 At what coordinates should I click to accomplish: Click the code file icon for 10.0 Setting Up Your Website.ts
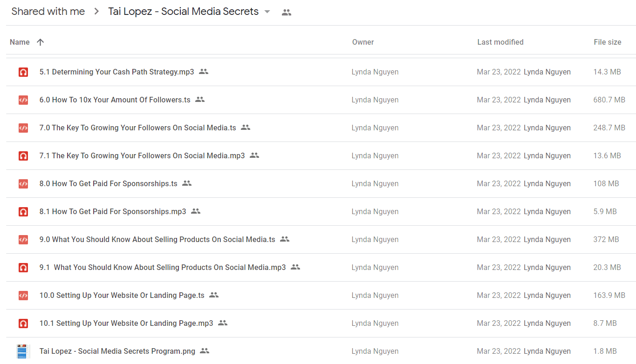tap(23, 295)
